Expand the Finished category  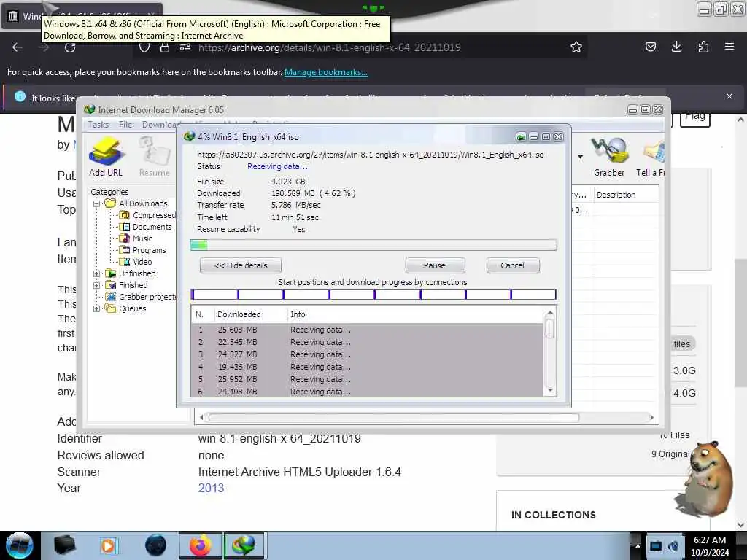(97, 285)
